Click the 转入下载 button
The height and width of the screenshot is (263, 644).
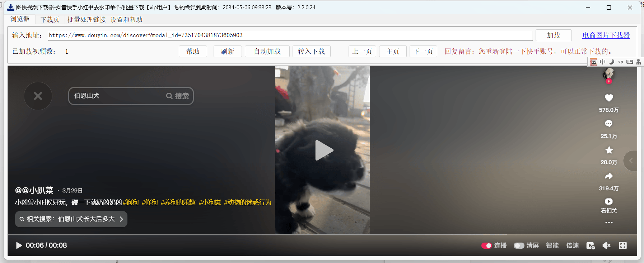coord(311,51)
